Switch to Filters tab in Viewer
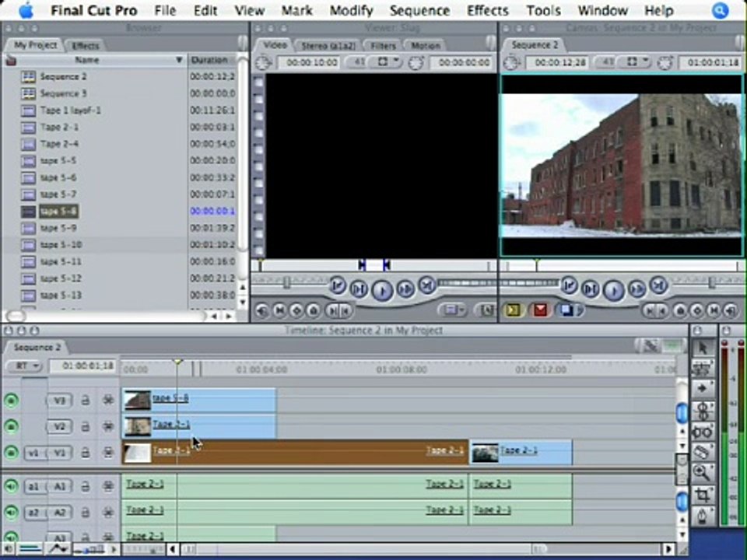The image size is (747, 560). (383, 46)
